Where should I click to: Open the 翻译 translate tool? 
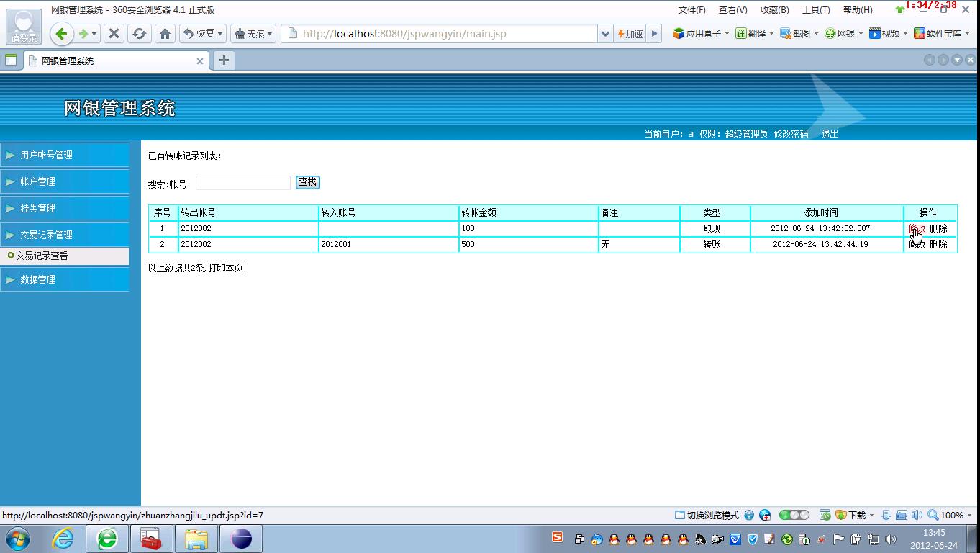point(754,34)
